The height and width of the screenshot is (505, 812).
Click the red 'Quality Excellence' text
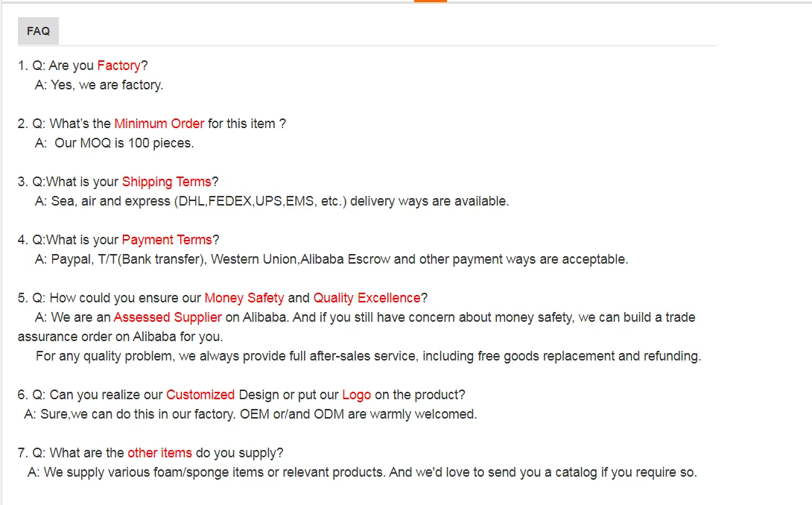(x=367, y=298)
